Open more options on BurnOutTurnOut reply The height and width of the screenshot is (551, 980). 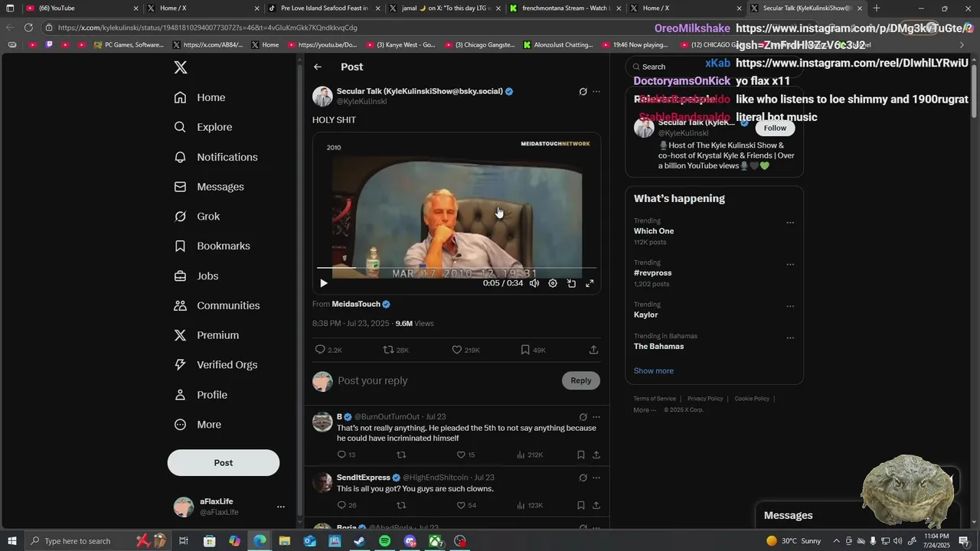tap(596, 417)
